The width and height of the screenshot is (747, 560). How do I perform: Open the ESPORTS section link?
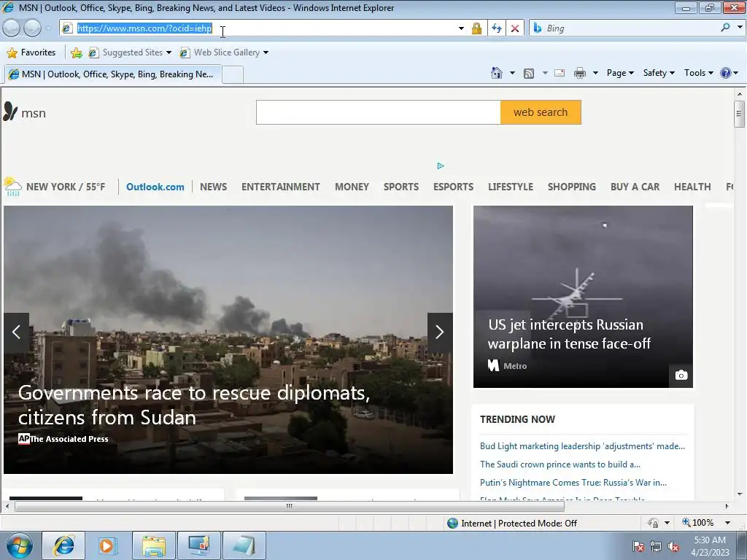click(x=453, y=187)
